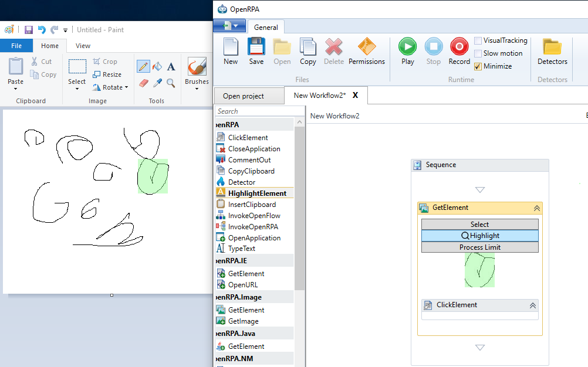588x367 pixels.
Task: Click the Highlight button in GetElement
Action: 479,236
